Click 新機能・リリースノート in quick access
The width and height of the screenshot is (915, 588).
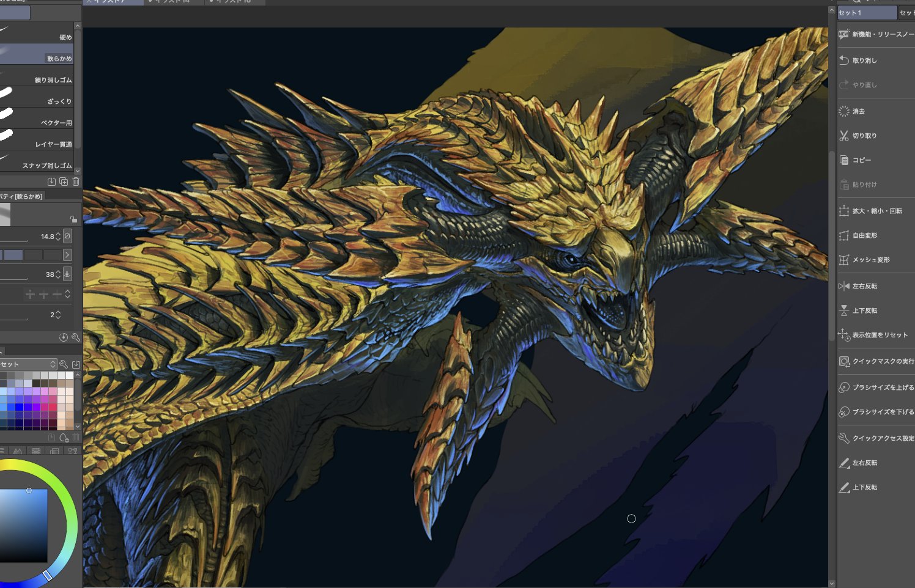[876, 34]
